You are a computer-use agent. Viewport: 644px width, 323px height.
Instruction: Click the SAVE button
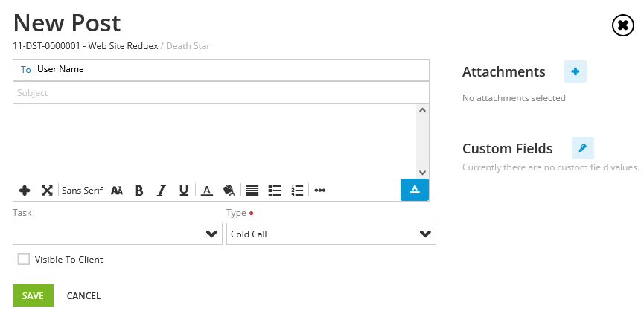pyautogui.click(x=33, y=295)
